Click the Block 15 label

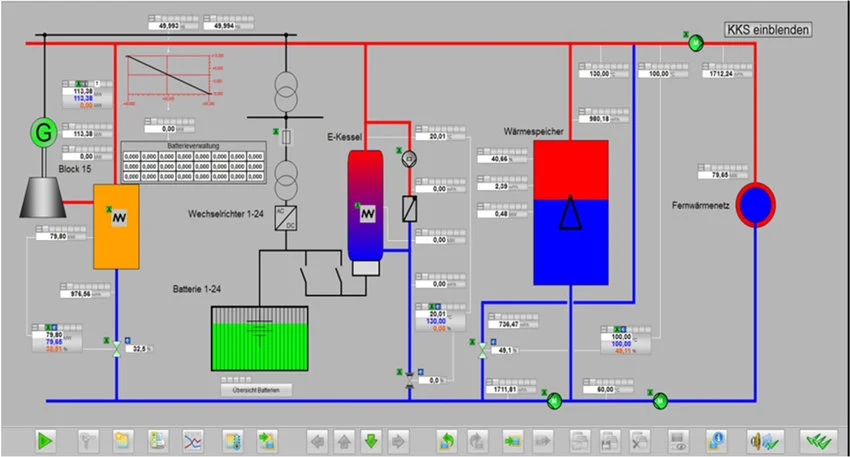pos(75,169)
